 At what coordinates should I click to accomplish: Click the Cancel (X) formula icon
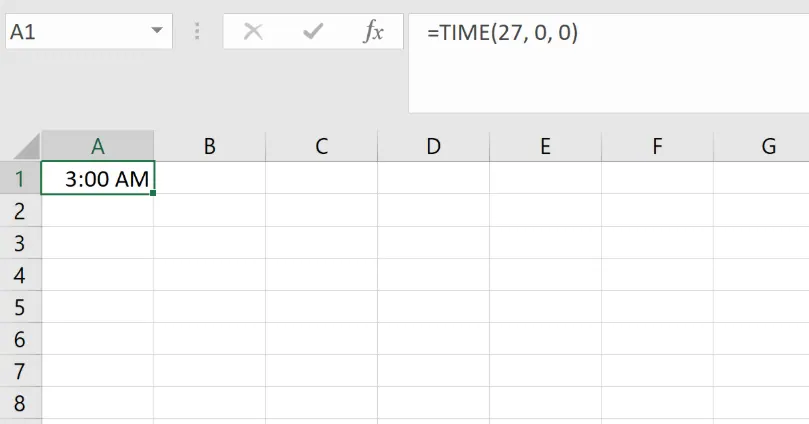pos(253,32)
